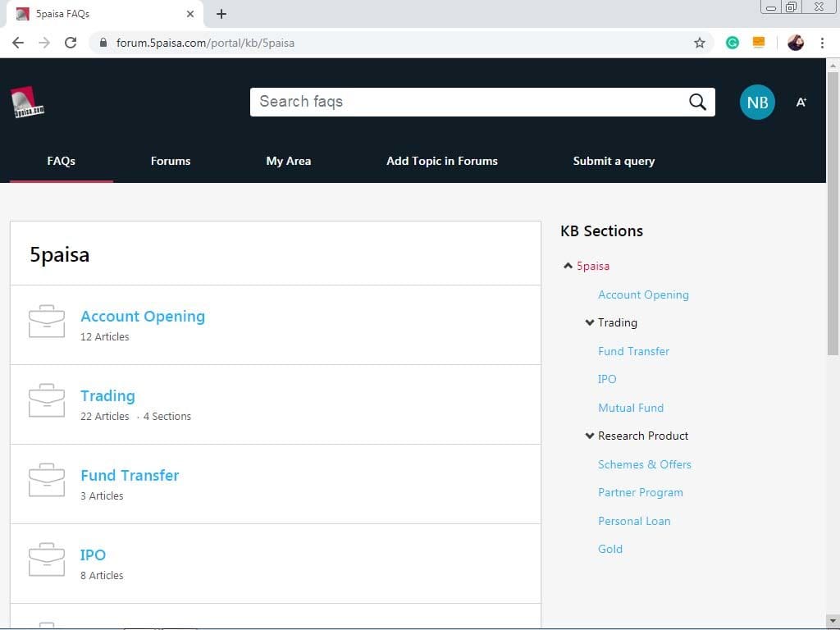Open the Fund Transfer category heading
This screenshot has height=630, width=840.
[x=130, y=475]
